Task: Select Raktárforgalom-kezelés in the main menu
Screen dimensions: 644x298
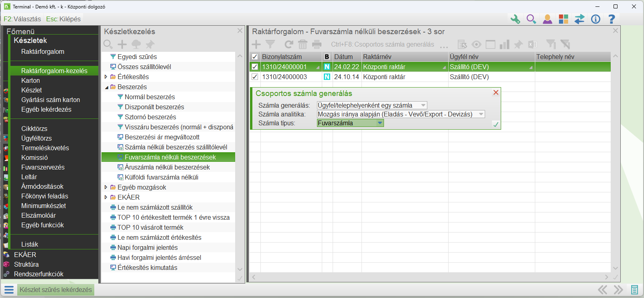Action: click(x=54, y=71)
